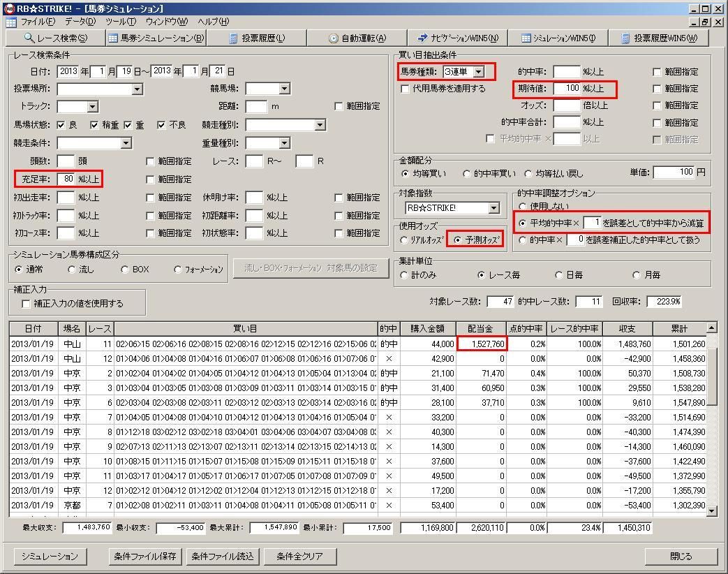Click the 京都 7 race row
Screen dimensions: 728x574
pyautogui.click(x=357, y=506)
